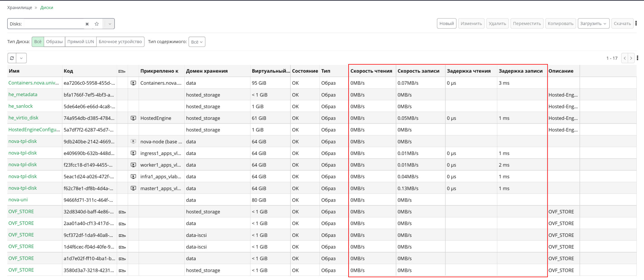Select code cell ea7206c0-5958-455d

pos(89,83)
